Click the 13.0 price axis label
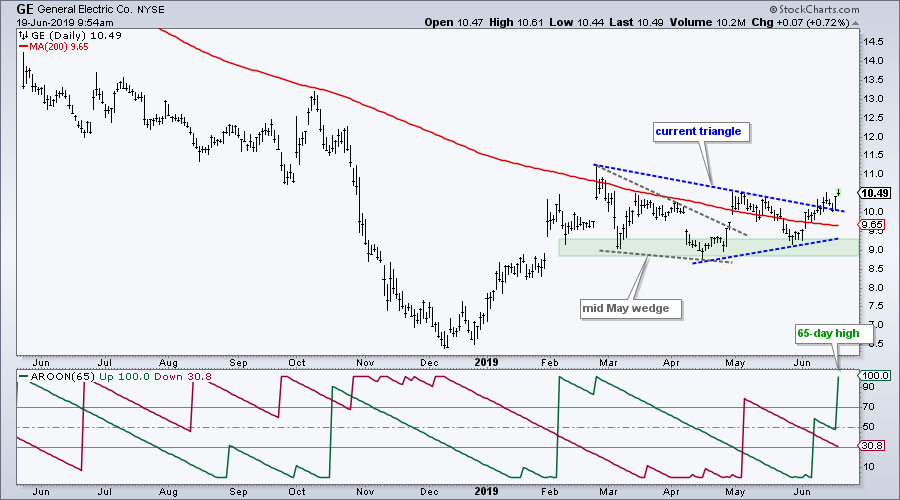Viewport: 900px width, 500px height. coord(872,99)
